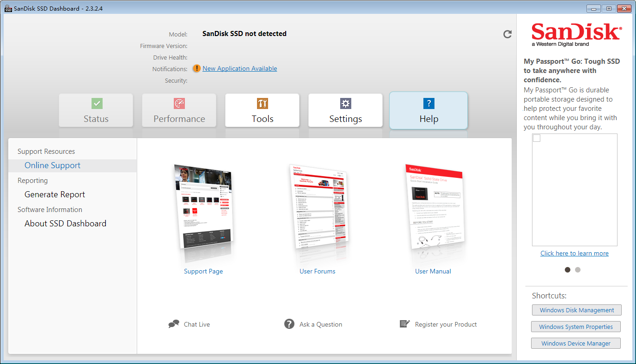The image size is (636, 364).
Task: Click the 'SanDisk SSD not detected' model text
Action: click(x=245, y=34)
